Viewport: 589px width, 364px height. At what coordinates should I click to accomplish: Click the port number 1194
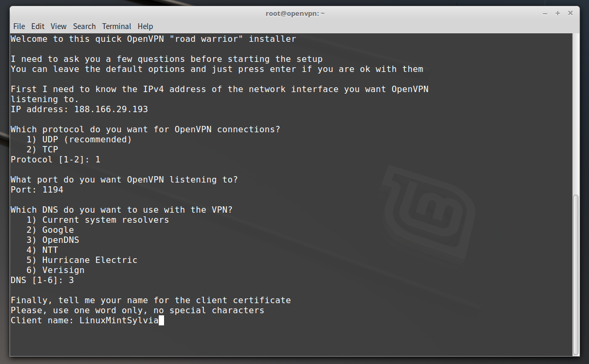pyautogui.click(x=53, y=189)
